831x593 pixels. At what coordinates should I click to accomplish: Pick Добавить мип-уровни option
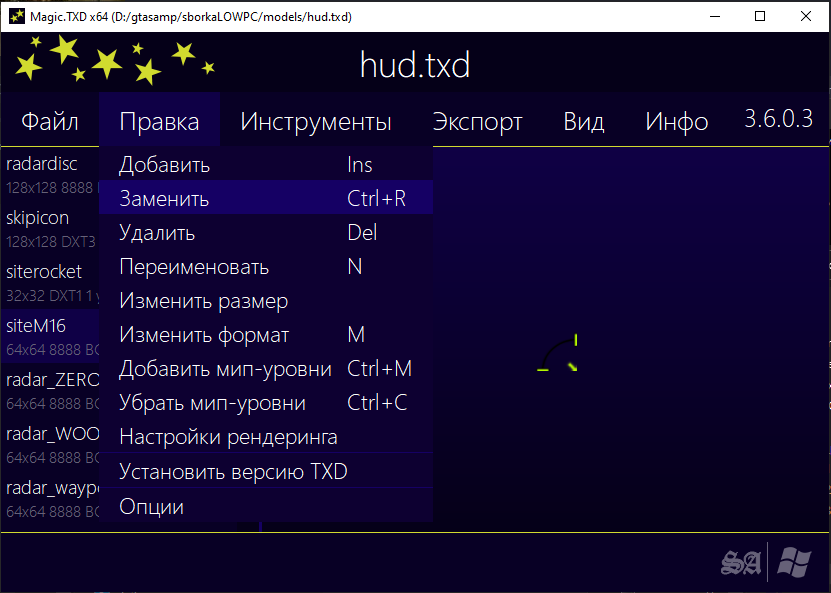click(225, 369)
